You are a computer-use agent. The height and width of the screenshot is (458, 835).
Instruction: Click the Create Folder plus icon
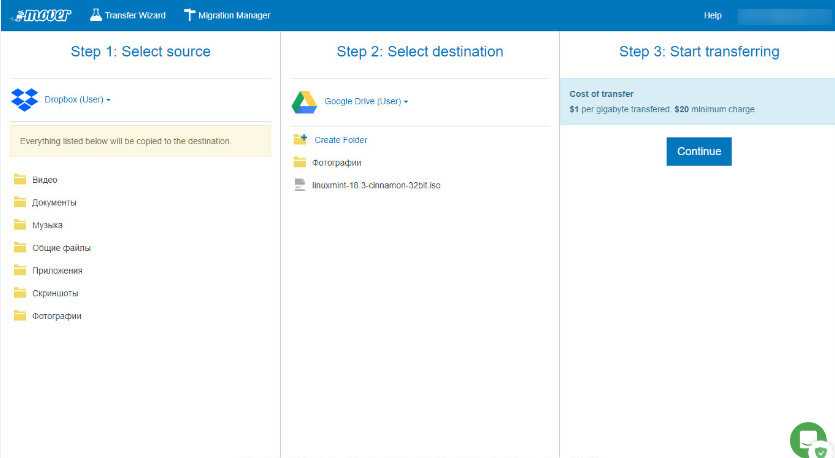coord(300,140)
